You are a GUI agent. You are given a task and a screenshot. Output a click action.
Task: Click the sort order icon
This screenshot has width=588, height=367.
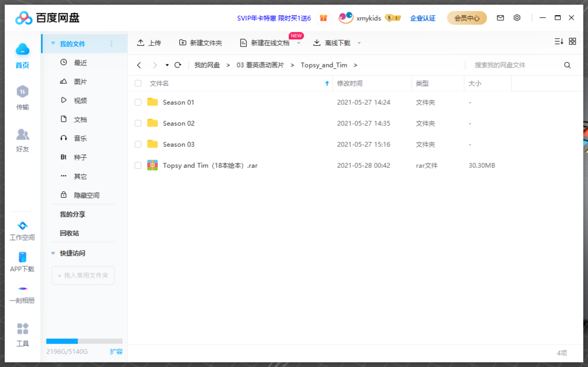click(559, 42)
